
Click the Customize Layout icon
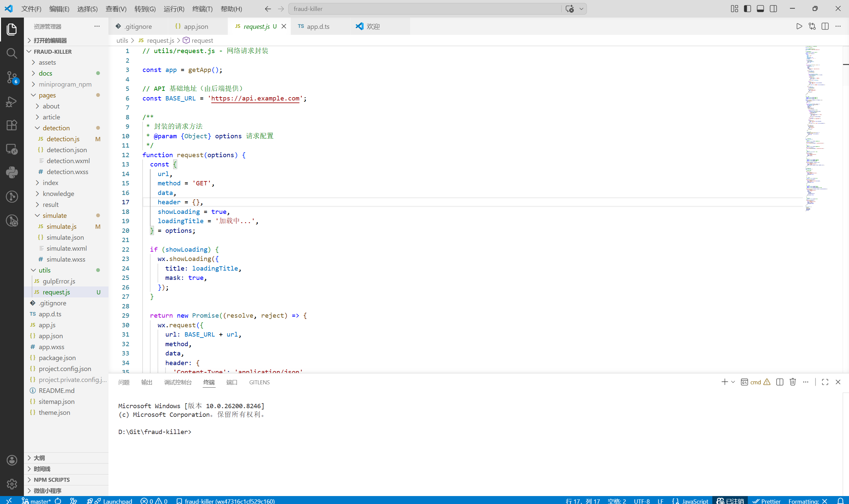coord(734,9)
